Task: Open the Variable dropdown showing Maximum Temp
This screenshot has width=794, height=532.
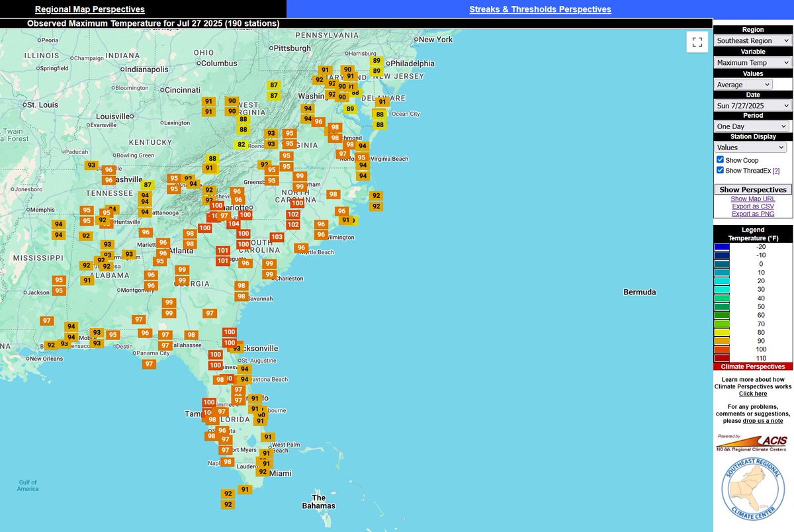Action: (x=752, y=62)
